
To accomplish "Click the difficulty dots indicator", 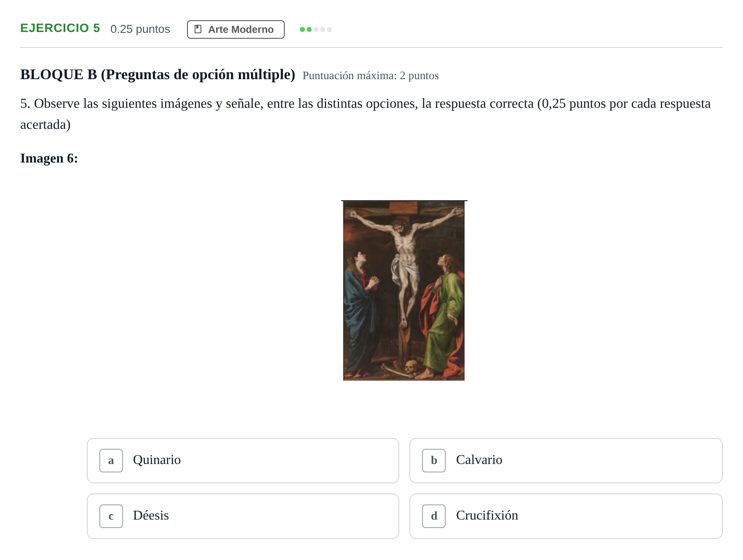I will [316, 29].
